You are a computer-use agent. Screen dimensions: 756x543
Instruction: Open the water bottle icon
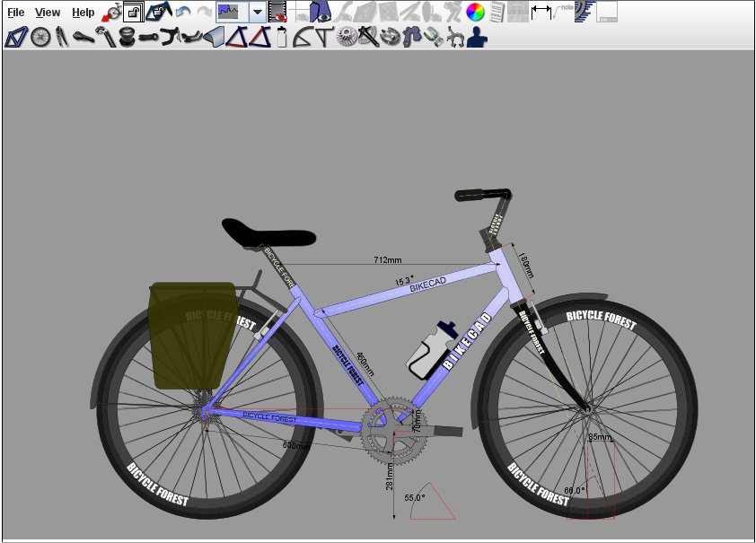coord(281,37)
